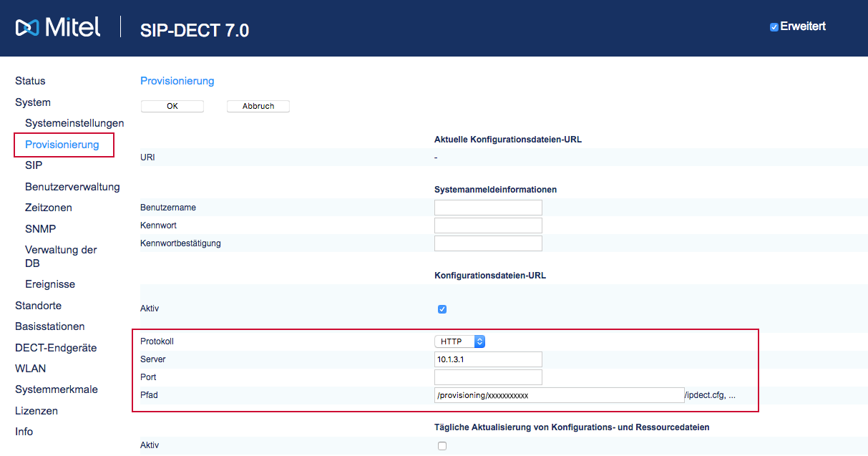Open Basisstationen section

tap(50, 326)
